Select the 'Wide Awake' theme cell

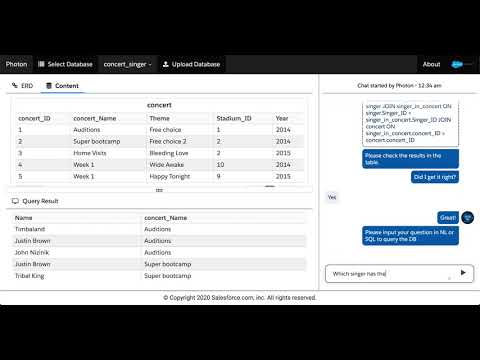click(166, 165)
